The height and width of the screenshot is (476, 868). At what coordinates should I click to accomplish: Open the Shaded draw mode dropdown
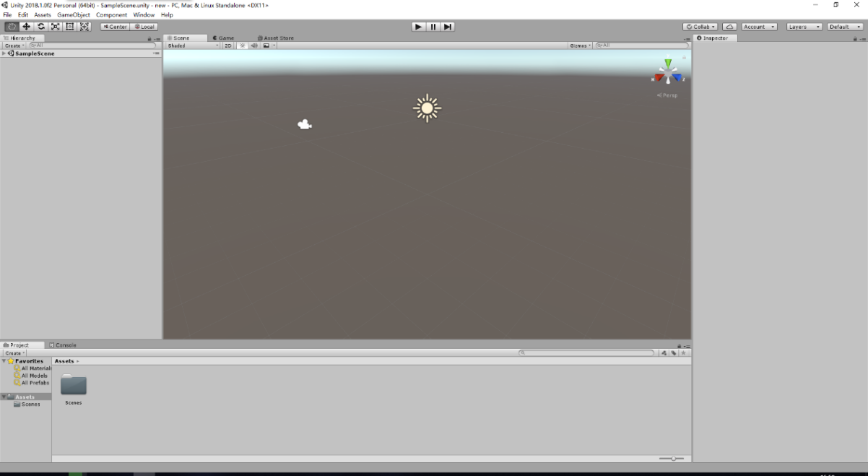pyautogui.click(x=192, y=46)
